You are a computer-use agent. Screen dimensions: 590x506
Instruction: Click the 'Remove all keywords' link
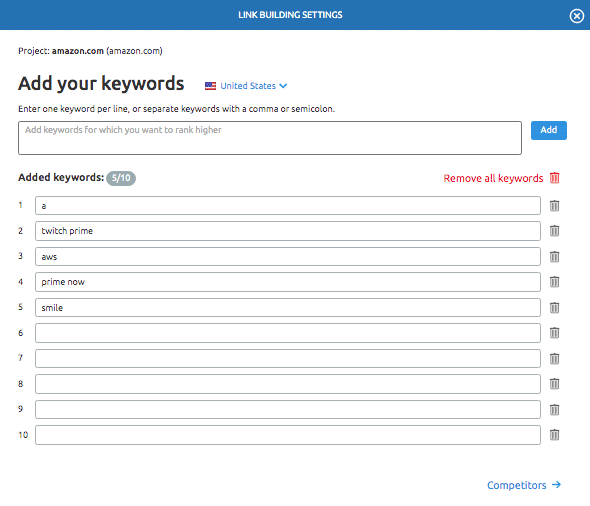(x=493, y=178)
